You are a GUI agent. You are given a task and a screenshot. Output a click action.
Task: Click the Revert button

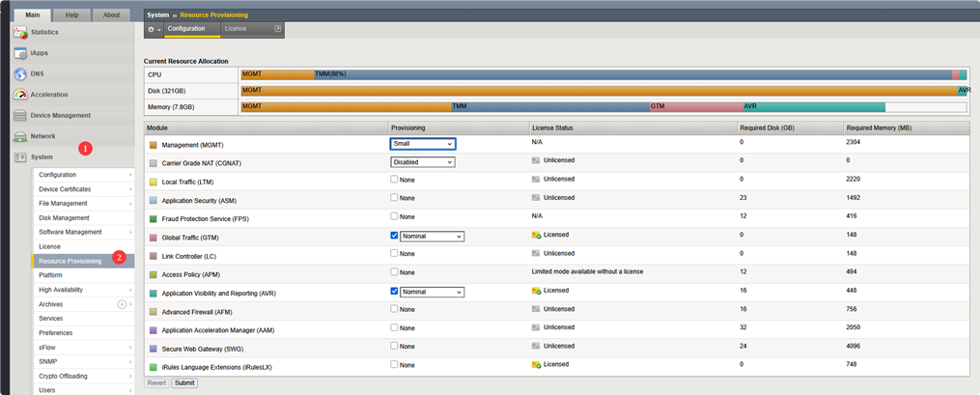(156, 383)
